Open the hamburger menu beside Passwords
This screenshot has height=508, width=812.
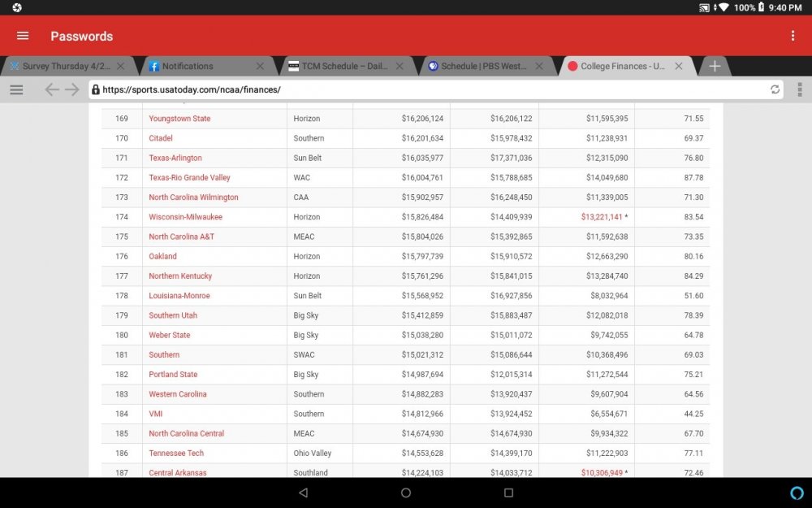tap(23, 36)
